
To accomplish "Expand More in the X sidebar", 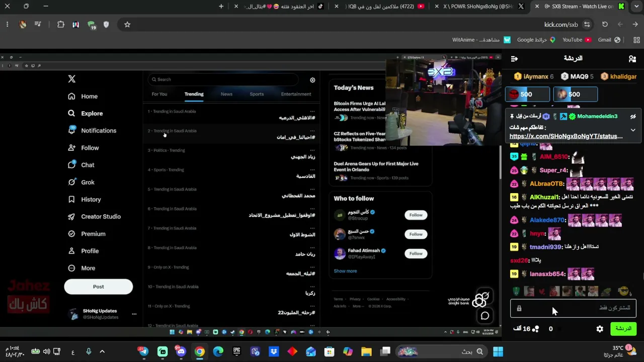I will tap(82, 268).
